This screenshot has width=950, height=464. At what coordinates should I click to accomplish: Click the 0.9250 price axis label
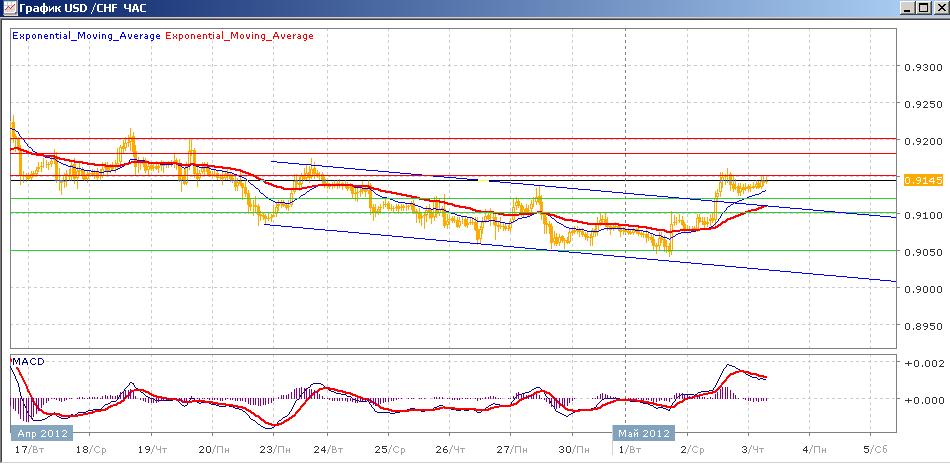coord(923,104)
